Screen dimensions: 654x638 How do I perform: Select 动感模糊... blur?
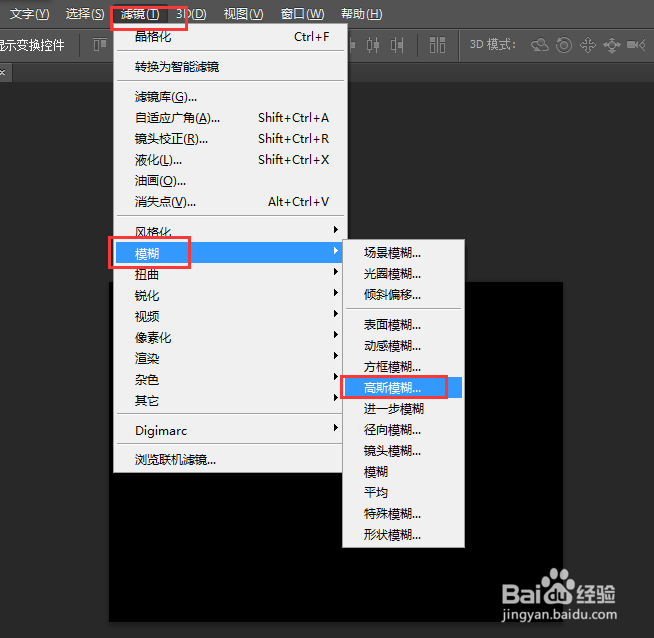tap(403, 346)
